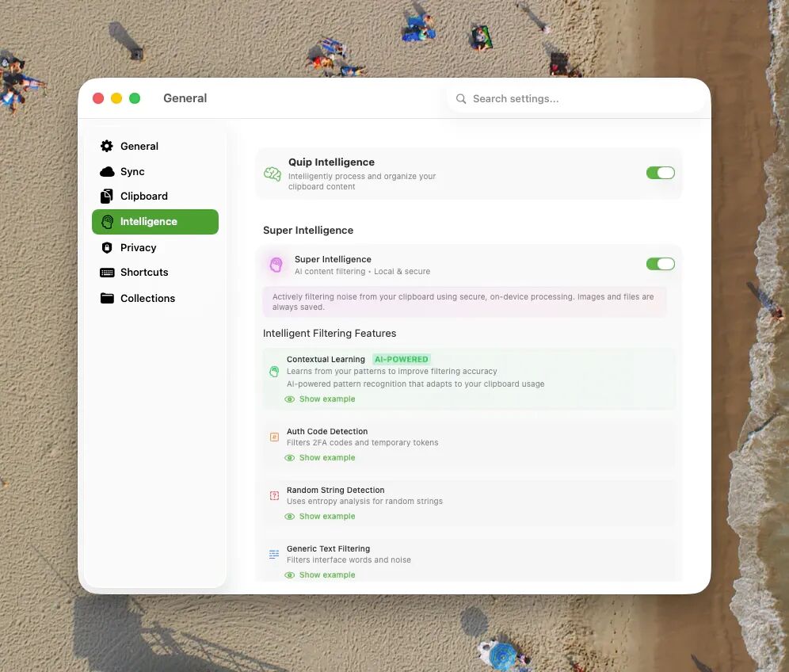Click the gear icon beside General
Image resolution: width=789 pixels, height=672 pixels.
[107, 146]
